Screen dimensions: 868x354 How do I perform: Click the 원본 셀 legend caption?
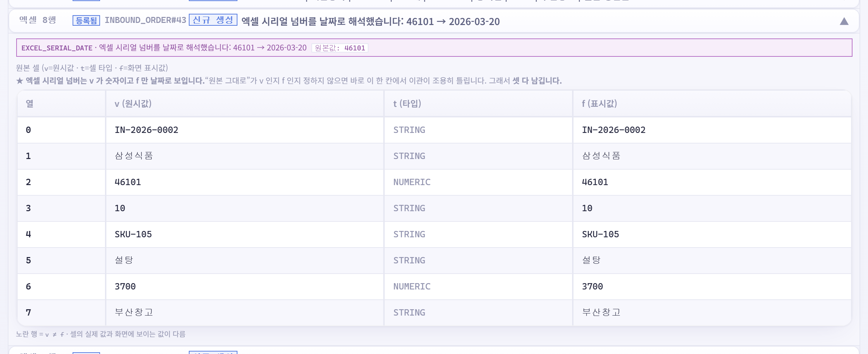[x=92, y=68]
